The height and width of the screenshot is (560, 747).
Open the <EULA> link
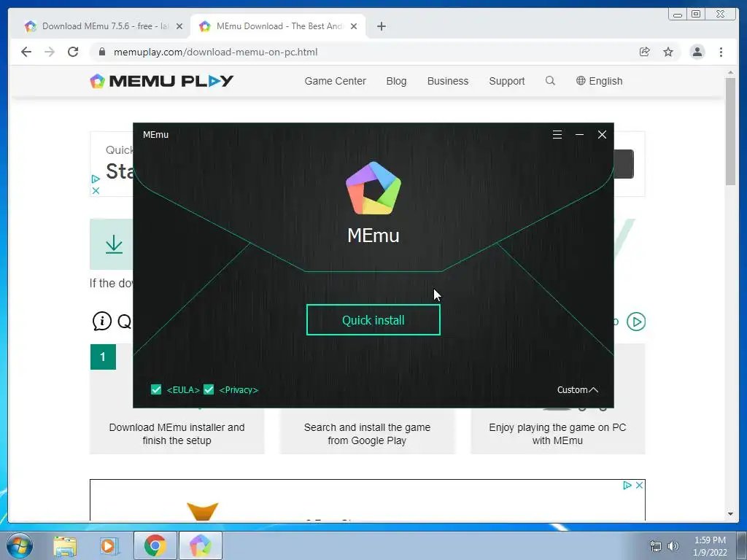point(183,390)
